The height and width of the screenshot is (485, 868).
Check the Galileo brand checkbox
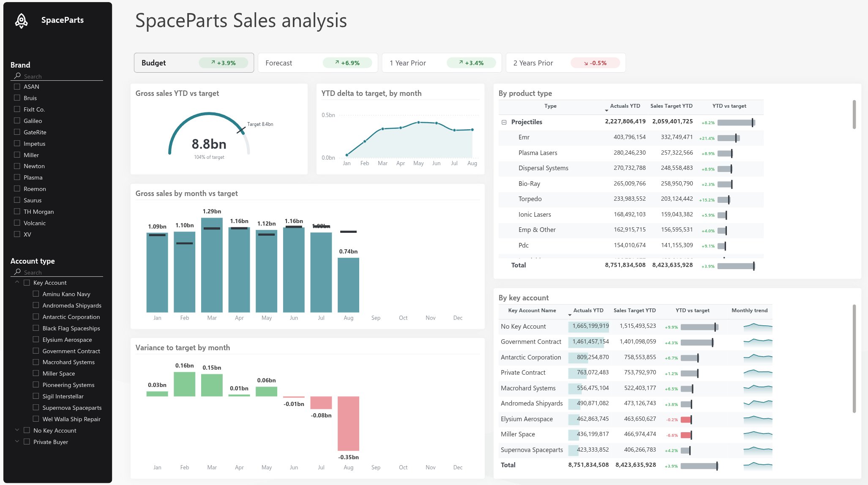click(17, 120)
